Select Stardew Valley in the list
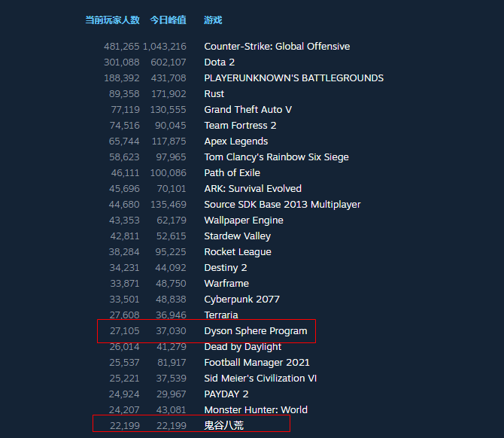This screenshot has height=438, width=504. tap(237, 236)
